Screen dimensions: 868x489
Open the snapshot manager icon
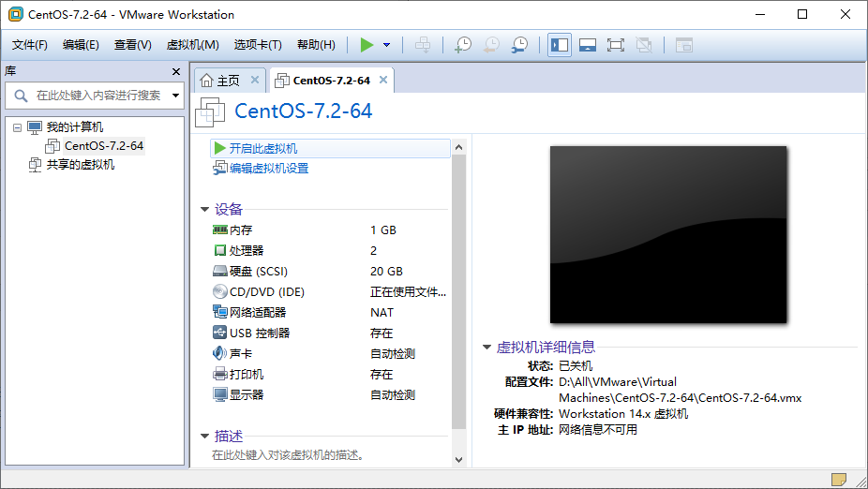(519, 45)
